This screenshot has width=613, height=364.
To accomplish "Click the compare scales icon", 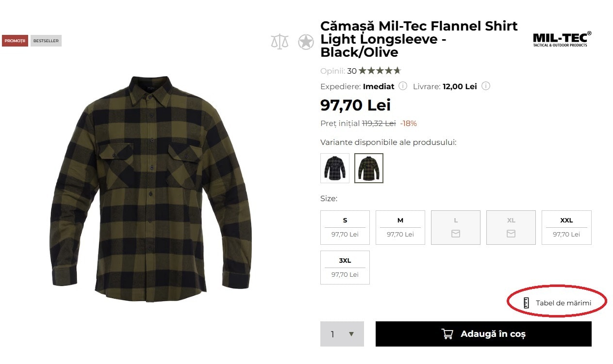I will click(280, 42).
